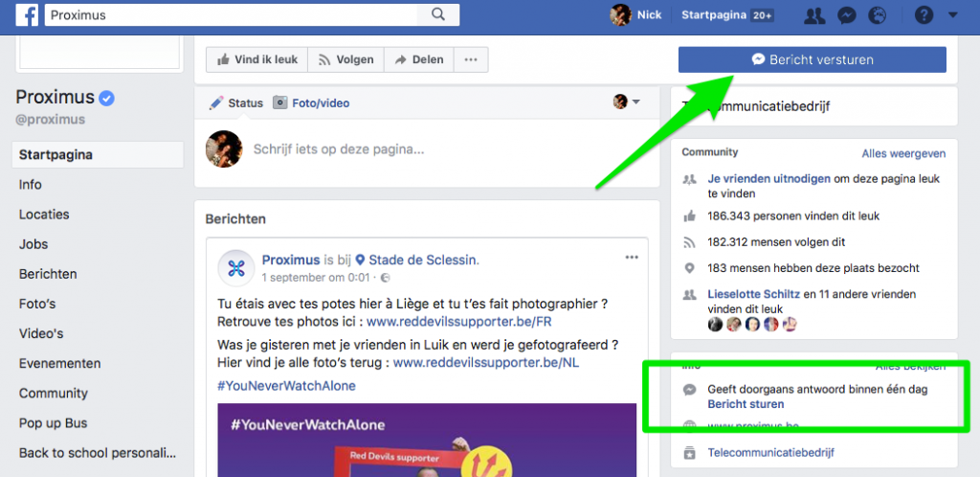Open Back to school personali... in sidebar
Screen dimensions: 980x477
click(x=98, y=453)
